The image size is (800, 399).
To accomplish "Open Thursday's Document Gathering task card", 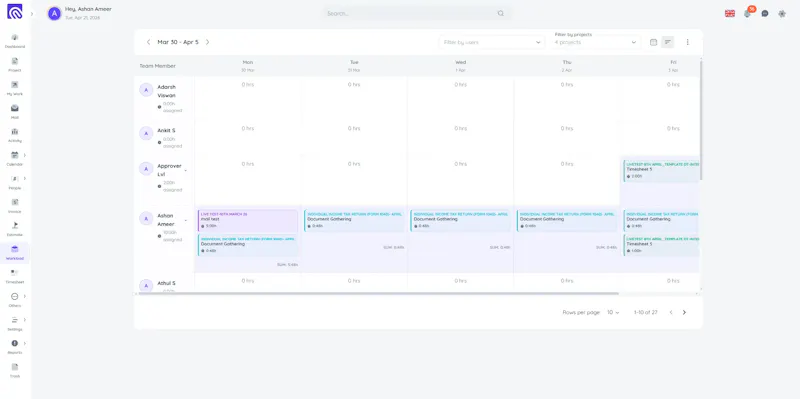I will pos(567,221).
